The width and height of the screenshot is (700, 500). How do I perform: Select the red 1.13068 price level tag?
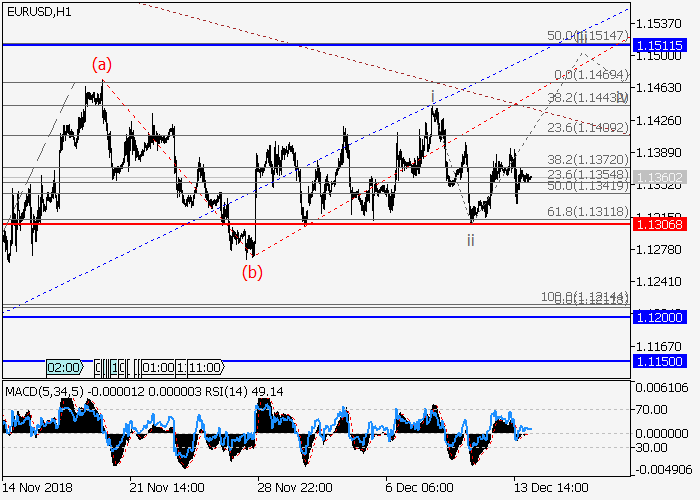(658, 224)
